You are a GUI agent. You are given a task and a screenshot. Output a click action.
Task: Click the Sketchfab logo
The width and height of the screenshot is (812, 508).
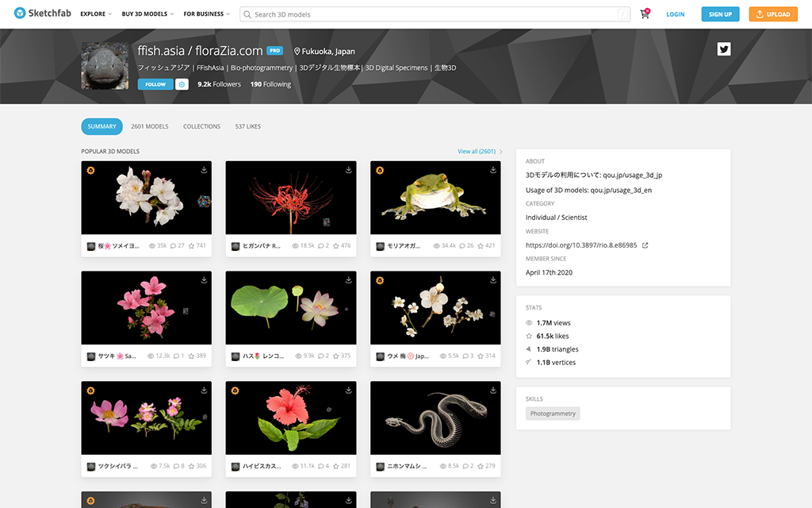(43, 13)
